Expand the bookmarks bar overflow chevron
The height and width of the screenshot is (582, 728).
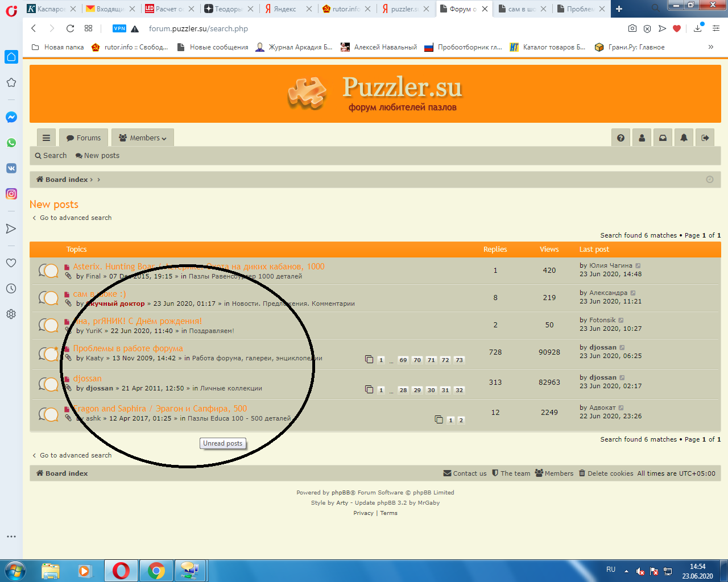[710, 47]
